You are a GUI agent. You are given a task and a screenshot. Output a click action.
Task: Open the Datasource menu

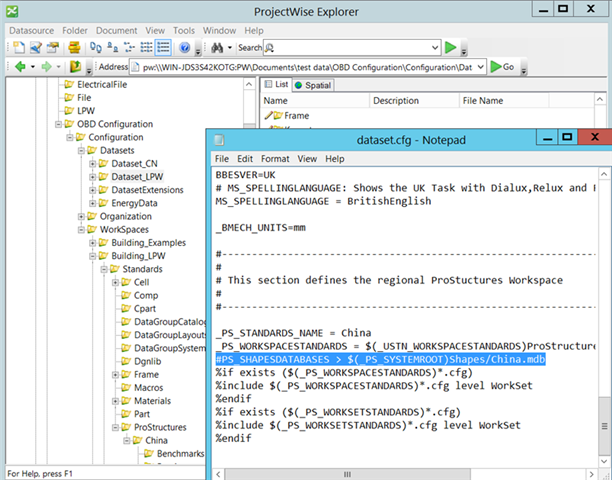(x=32, y=30)
